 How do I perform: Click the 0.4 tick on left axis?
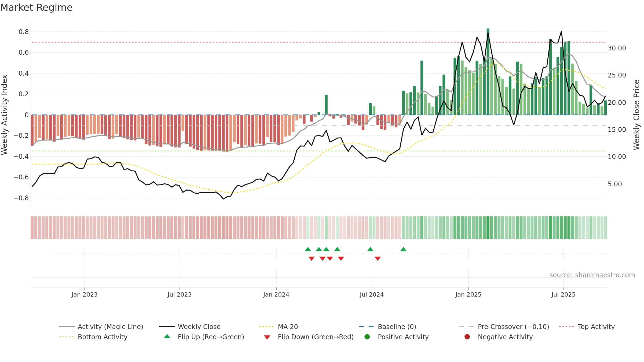point(24,73)
